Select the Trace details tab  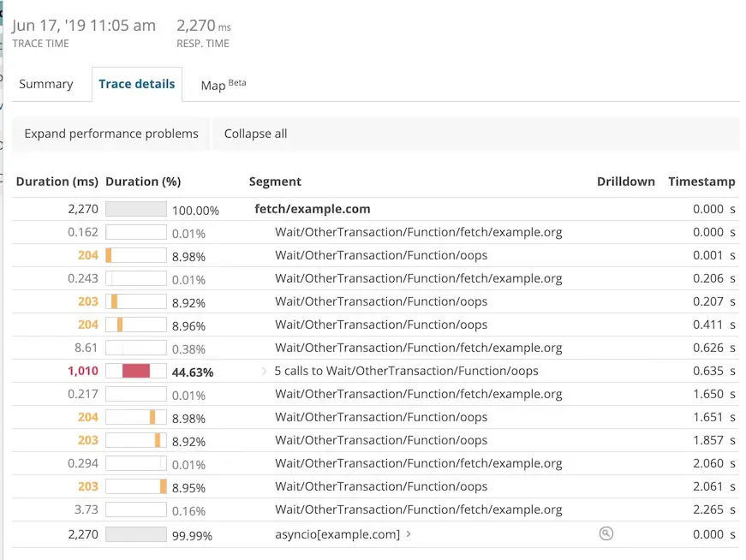pos(137,84)
